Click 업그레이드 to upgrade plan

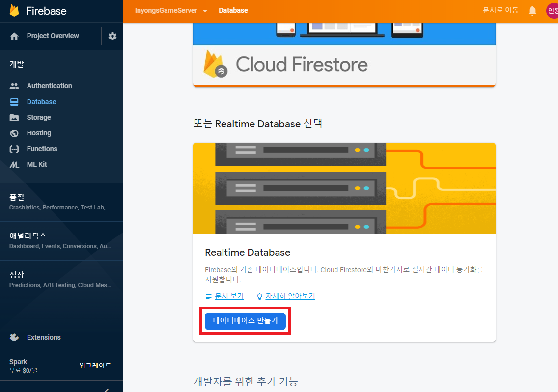tap(95, 366)
